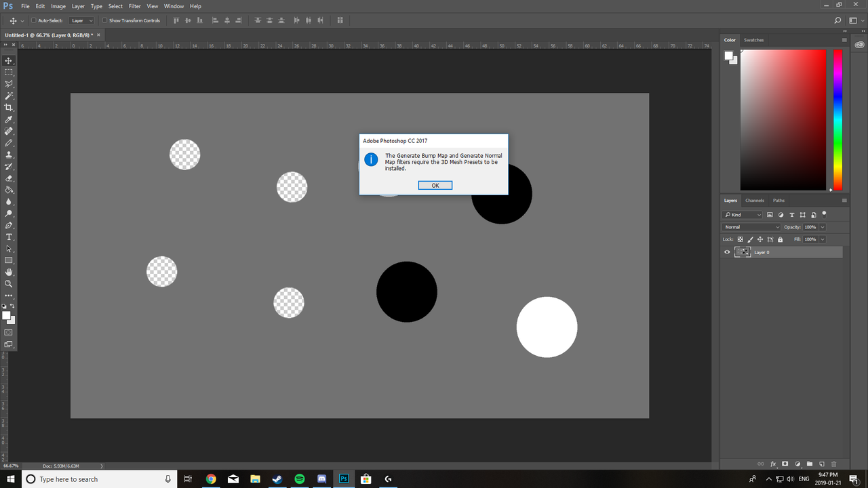Open the Window menu
This screenshot has width=868, height=488.
[174, 6]
